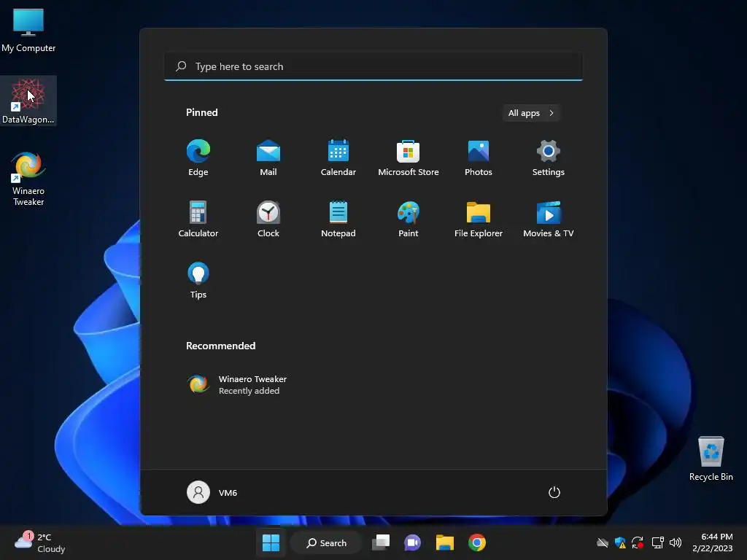
Task: Select the My Computer desktop icon
Action: [x=28, y=30]
